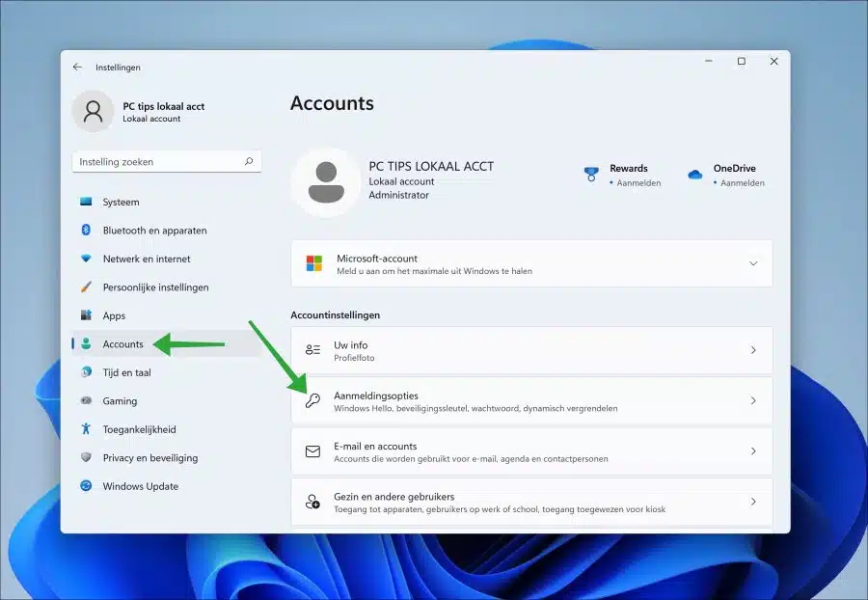Go to Toegankelijkheid

166,429
